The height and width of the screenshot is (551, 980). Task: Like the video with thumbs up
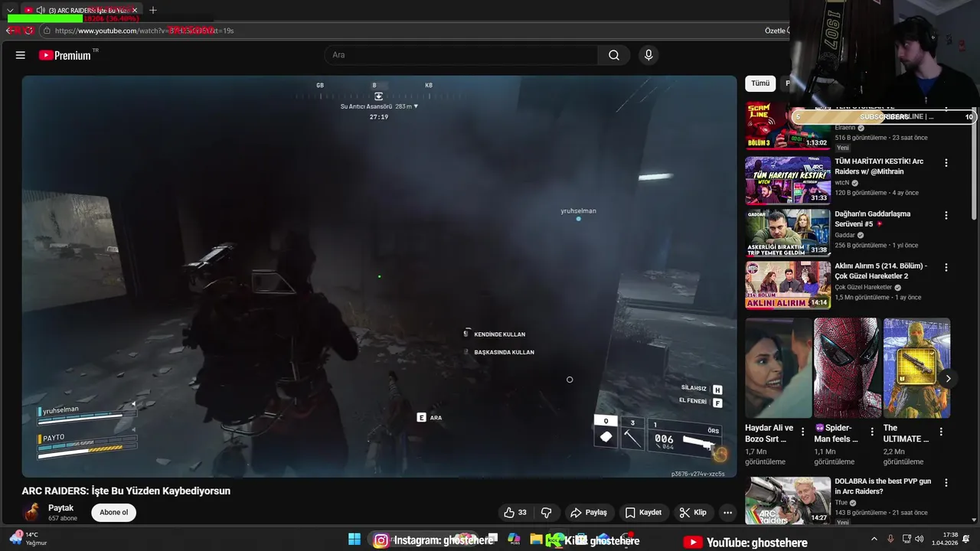[515, 513]
